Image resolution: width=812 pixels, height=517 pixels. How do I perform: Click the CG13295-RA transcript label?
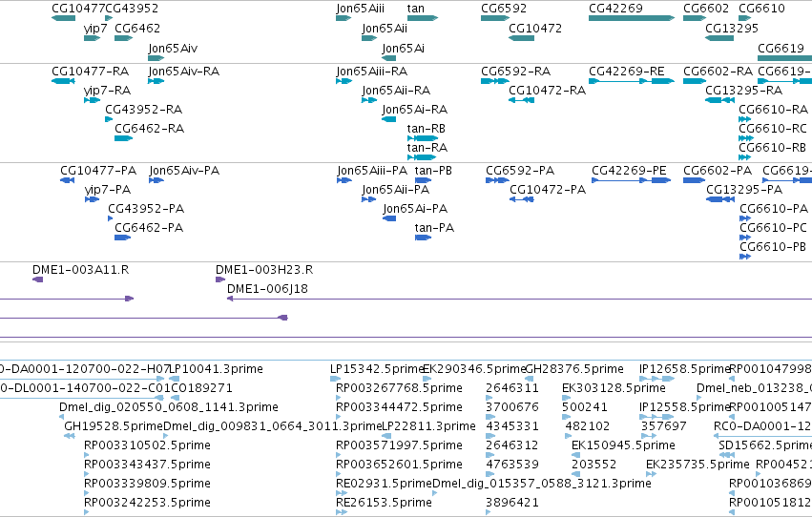(x=744, y=91)
